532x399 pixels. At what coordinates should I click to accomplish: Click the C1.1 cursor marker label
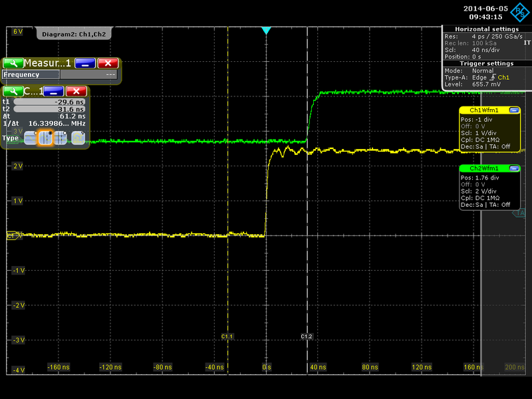coord(228,336)
